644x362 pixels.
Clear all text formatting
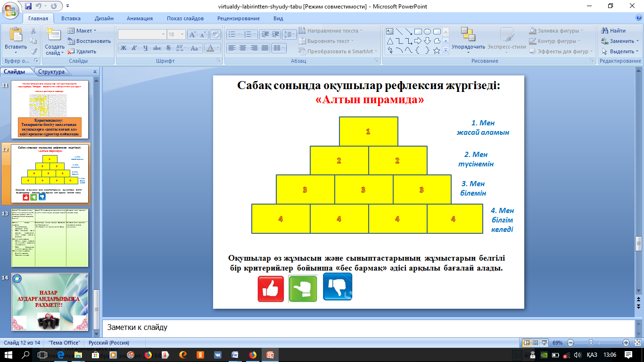(x=215, y=34)
